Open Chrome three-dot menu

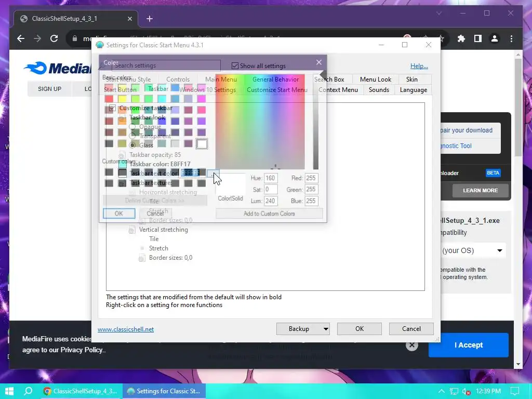[x=511, y=38]
